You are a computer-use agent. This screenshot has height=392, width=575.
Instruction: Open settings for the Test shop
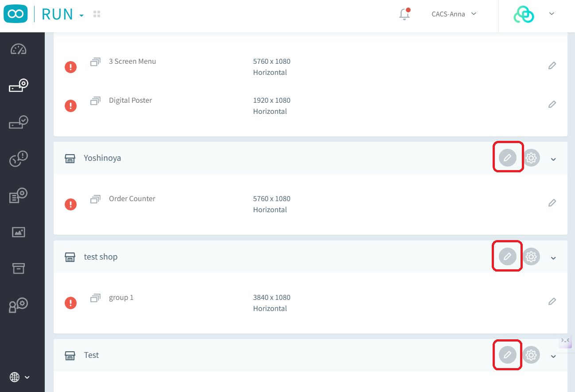coord(531,355)
